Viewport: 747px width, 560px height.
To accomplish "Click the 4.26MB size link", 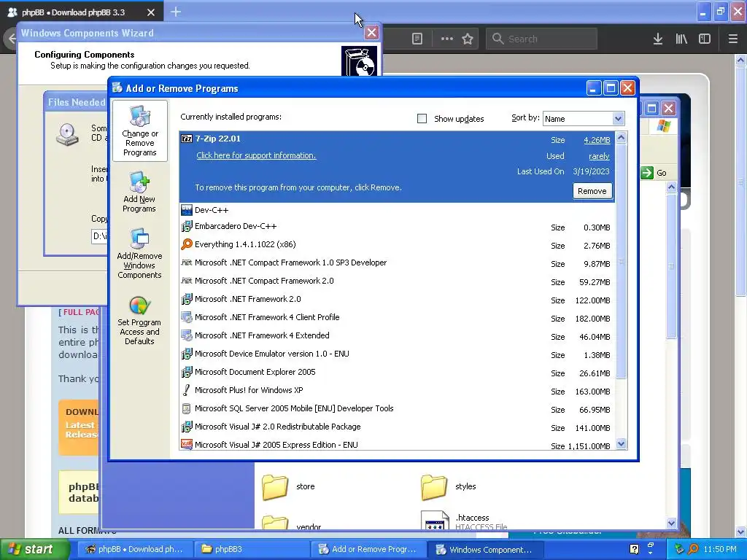I will tap(597, 140).
